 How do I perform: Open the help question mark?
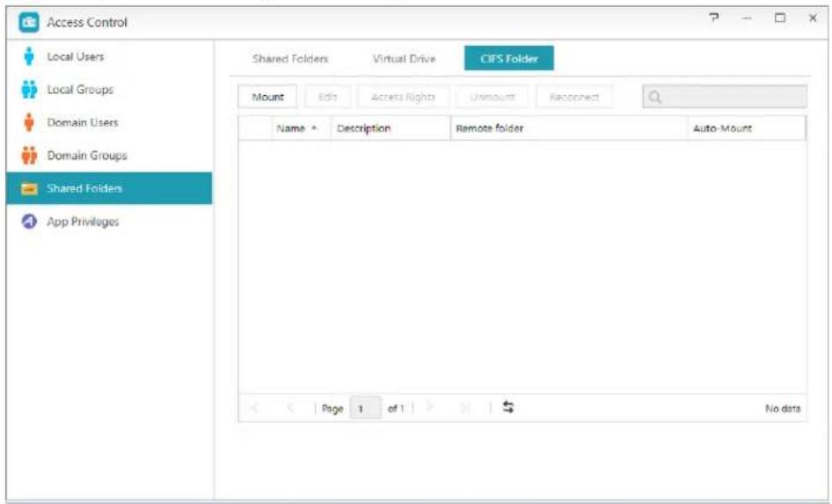[x=715, y=18]
